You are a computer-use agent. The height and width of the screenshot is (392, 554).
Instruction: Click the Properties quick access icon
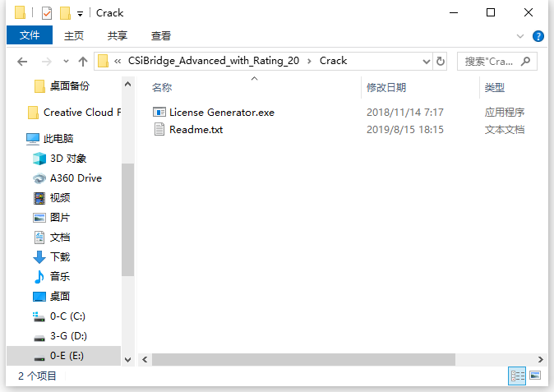click(47, 13)
